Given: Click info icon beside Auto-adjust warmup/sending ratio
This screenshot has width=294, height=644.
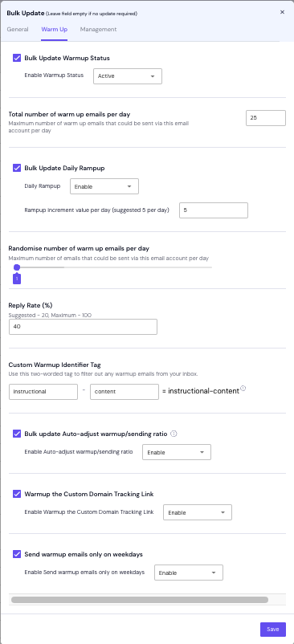Looking at the screenshot, I should point(174,434).
